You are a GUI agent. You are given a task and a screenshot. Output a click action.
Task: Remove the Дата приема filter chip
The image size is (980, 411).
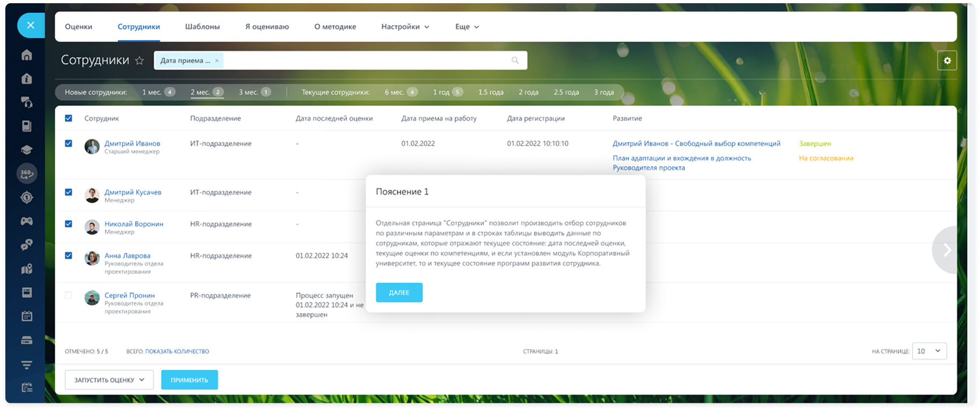[217, 60]
